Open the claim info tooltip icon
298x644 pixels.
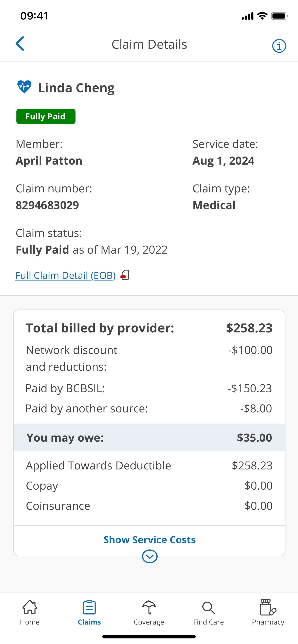coord(279,45)
